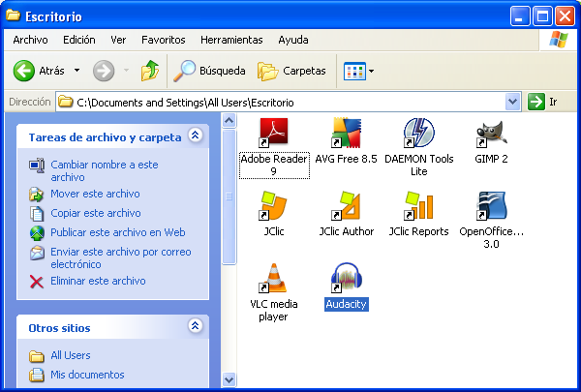Click the Copiar este archivo link

[x=95, y=213]
